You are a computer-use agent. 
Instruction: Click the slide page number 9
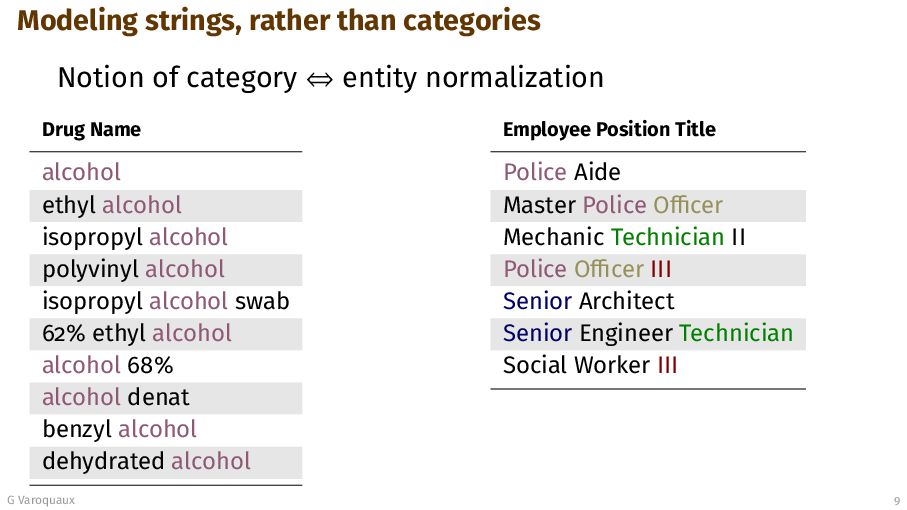pyautogui.click(x=897, y=501)
